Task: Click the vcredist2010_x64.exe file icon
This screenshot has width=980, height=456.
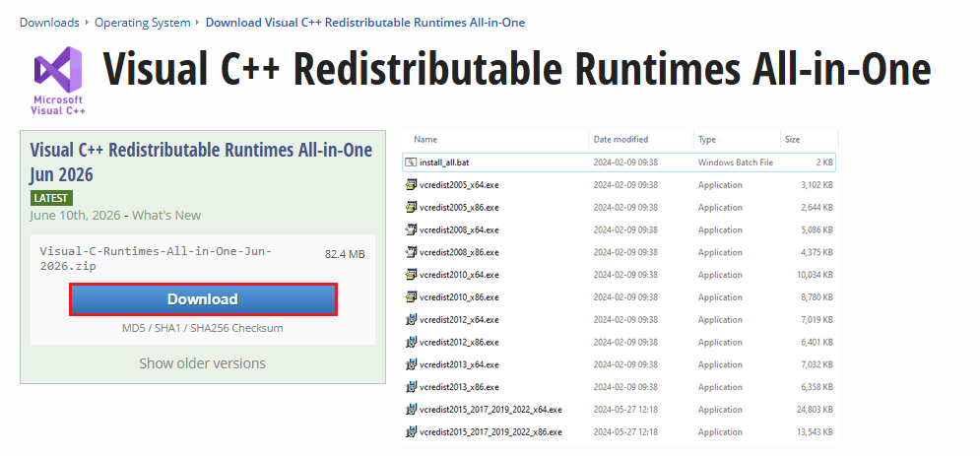Action: (x=411, y=275)
